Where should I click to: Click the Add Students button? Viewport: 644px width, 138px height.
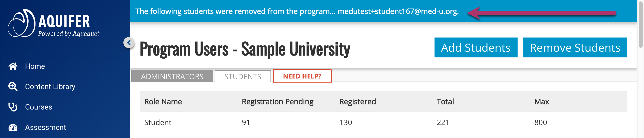coord(476,48)
